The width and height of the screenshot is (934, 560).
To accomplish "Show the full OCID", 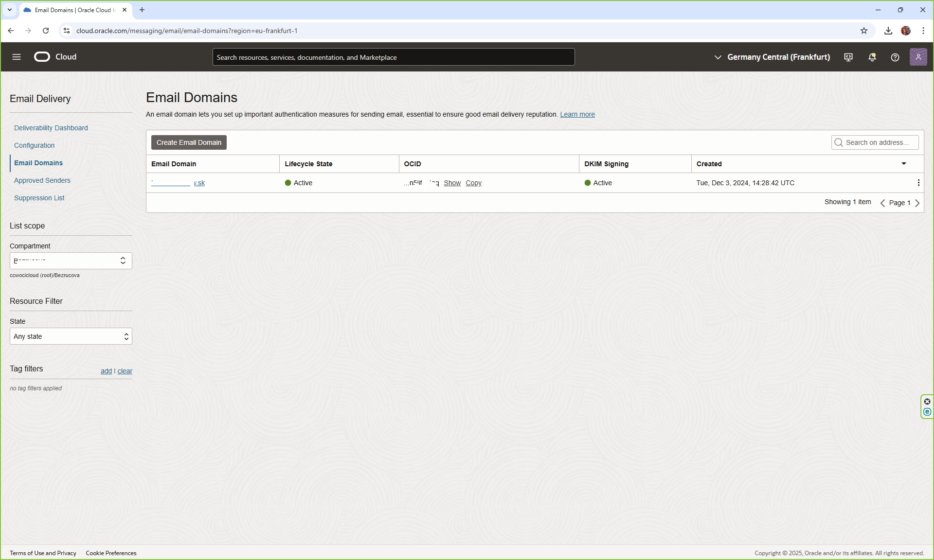I will (x=452, y=183).
